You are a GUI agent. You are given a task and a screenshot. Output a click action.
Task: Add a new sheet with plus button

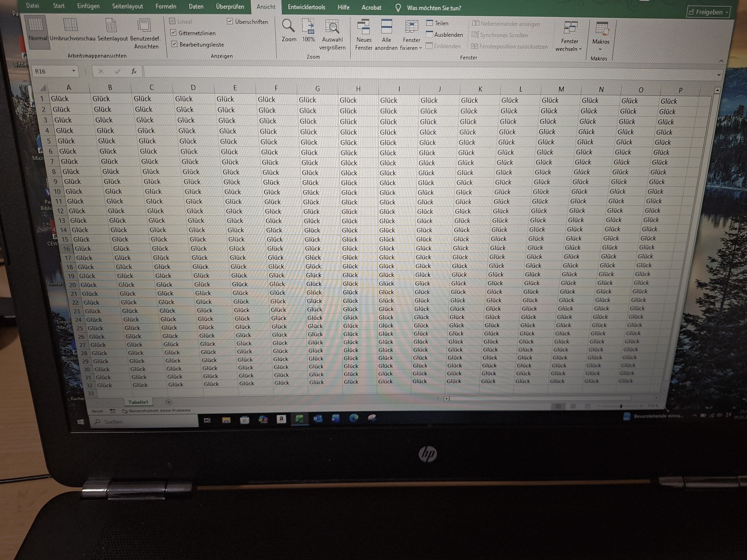coord(168,402)
